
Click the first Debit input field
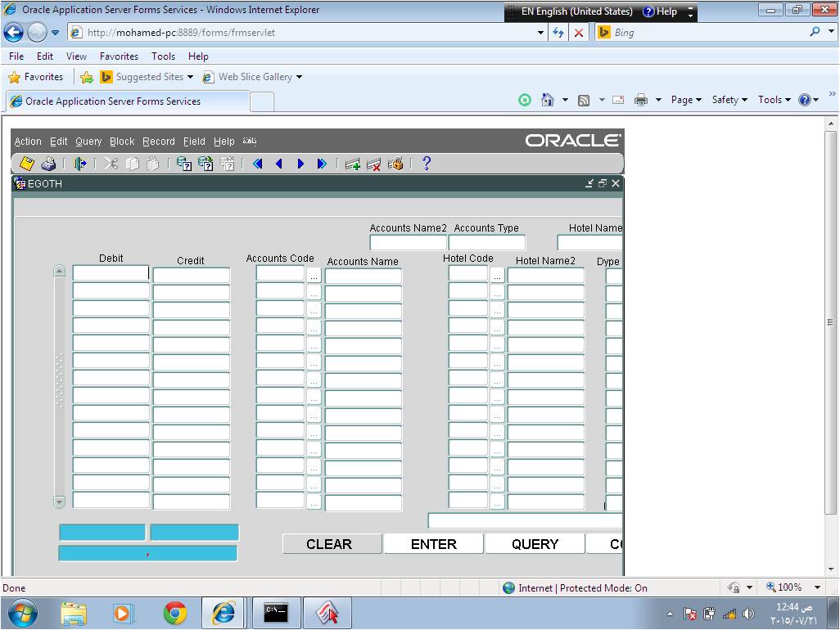coord(111,273)
